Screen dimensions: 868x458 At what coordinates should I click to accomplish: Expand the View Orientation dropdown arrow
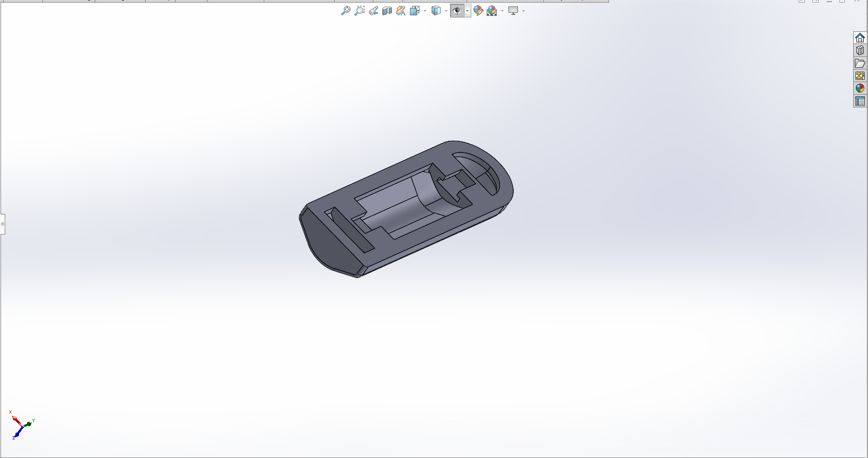tap(425, 11)
